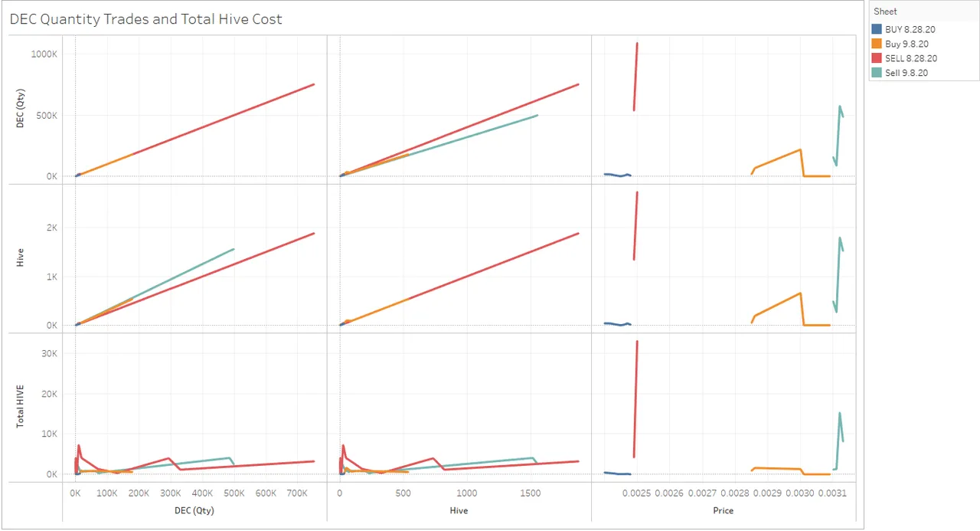Click the bottom axis title 'Price'
Screen dimensions: 980x531
tap(723, 510)
